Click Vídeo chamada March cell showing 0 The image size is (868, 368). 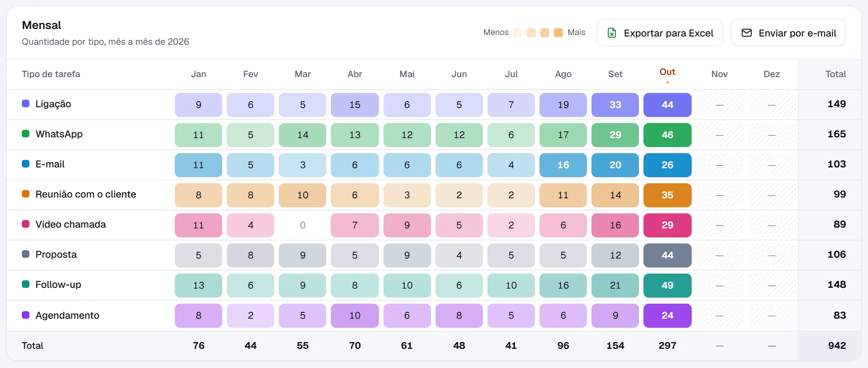click(x=303, y=225)
